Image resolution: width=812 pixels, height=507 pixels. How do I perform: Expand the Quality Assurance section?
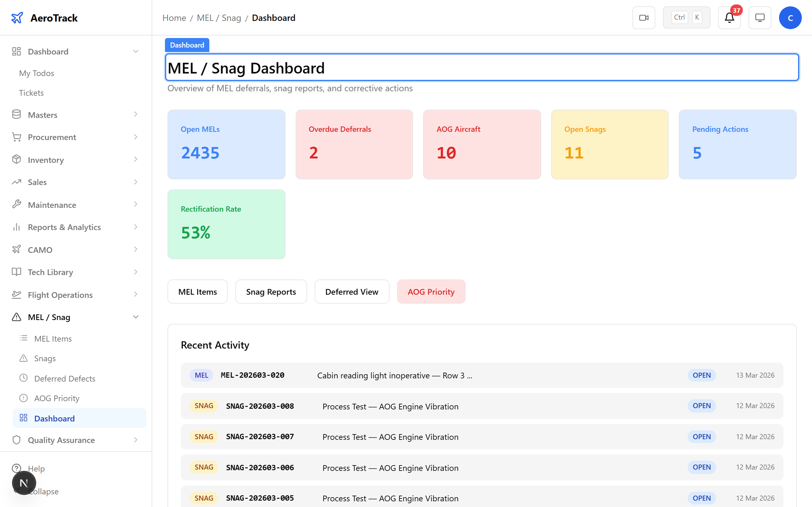[x=136, y=440]
